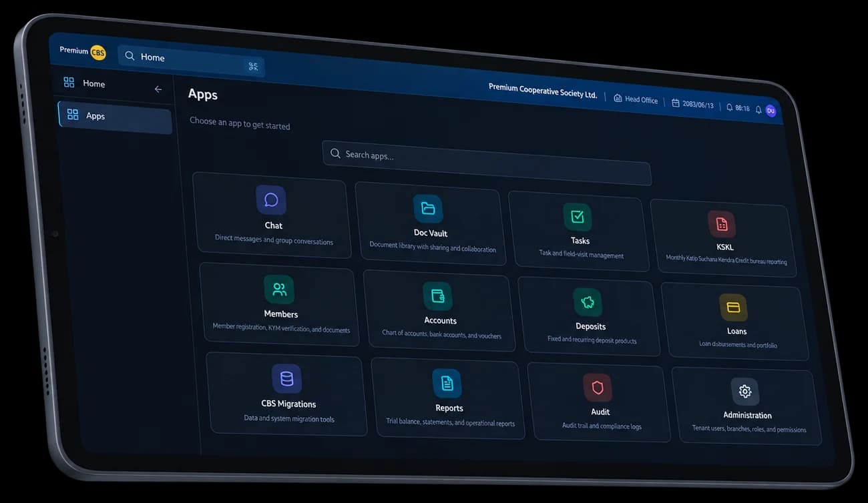868x503 pixels.
Task: Select Apps in the sidebar
Action: click(x=115, y=117)
